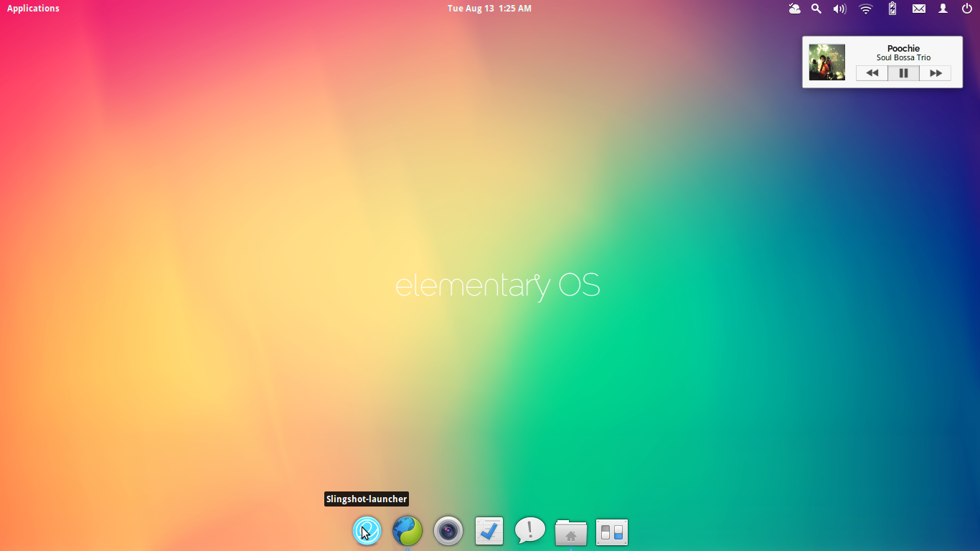This screenshot has height=551, width=980.
Task: Open the home folder files icon
Action: tap(571, 532)
